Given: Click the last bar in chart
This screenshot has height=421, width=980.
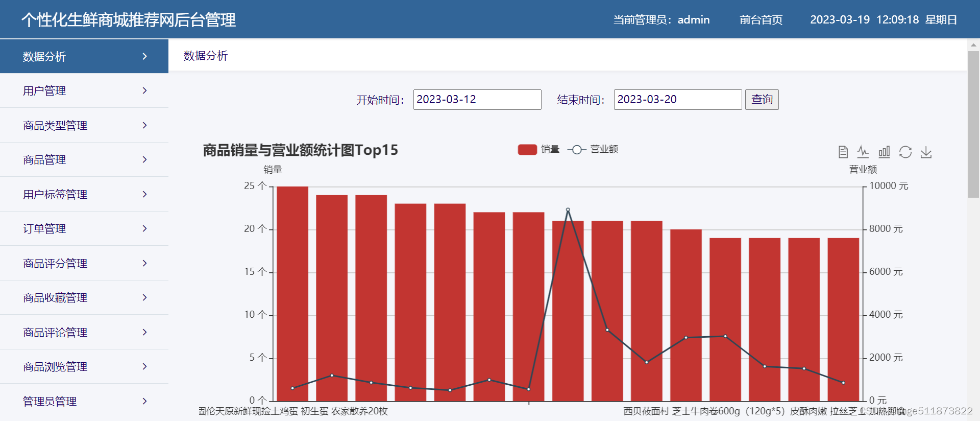Looking at the screenshot, I should 843,319.
